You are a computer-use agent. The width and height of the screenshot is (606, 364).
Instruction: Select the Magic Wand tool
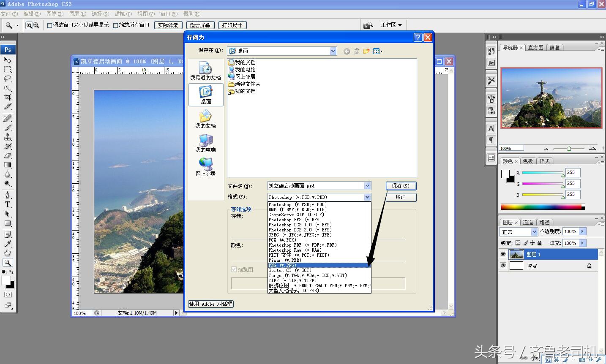pos(8,88)
